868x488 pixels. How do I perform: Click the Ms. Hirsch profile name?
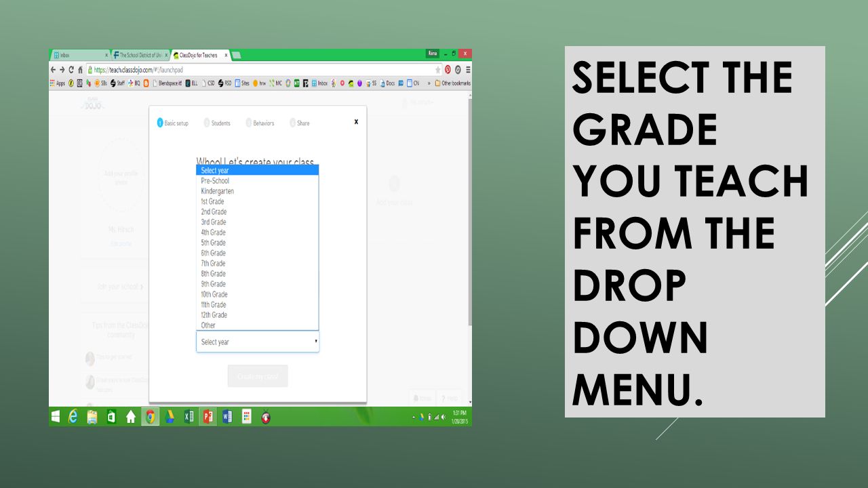tap(121, 230)
